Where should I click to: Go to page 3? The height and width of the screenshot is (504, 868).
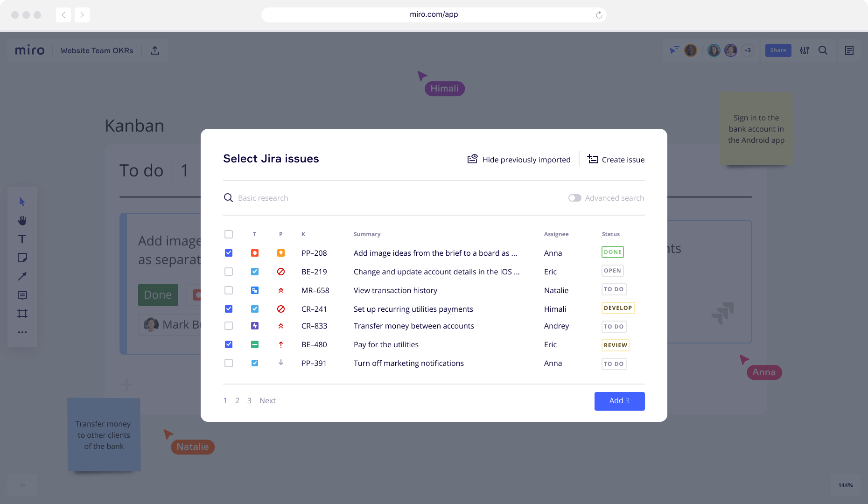tap(249, 400)
